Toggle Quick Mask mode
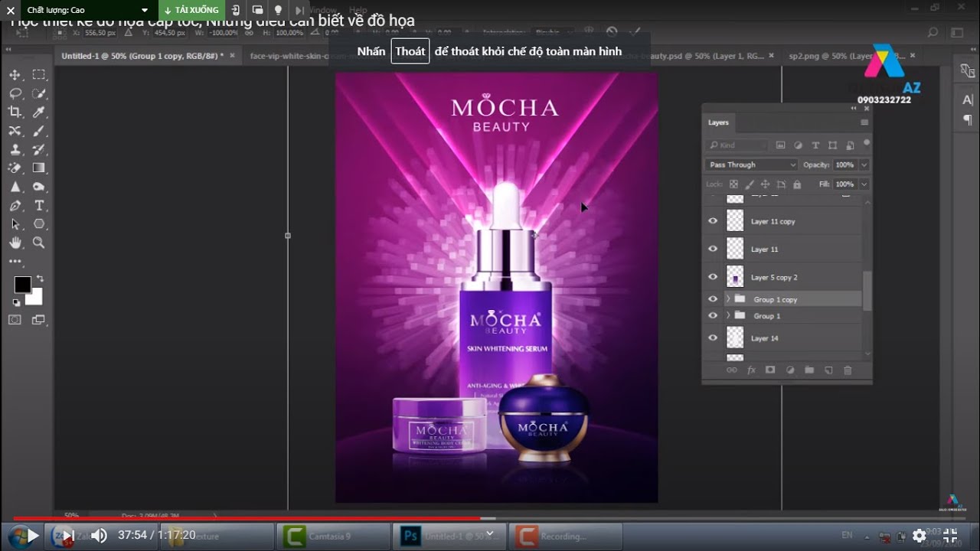This screenshot has height=551, width=980. [15, 320]
